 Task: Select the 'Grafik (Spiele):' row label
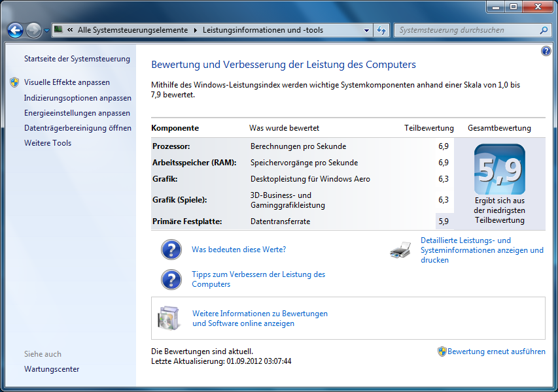pos(180,200)
